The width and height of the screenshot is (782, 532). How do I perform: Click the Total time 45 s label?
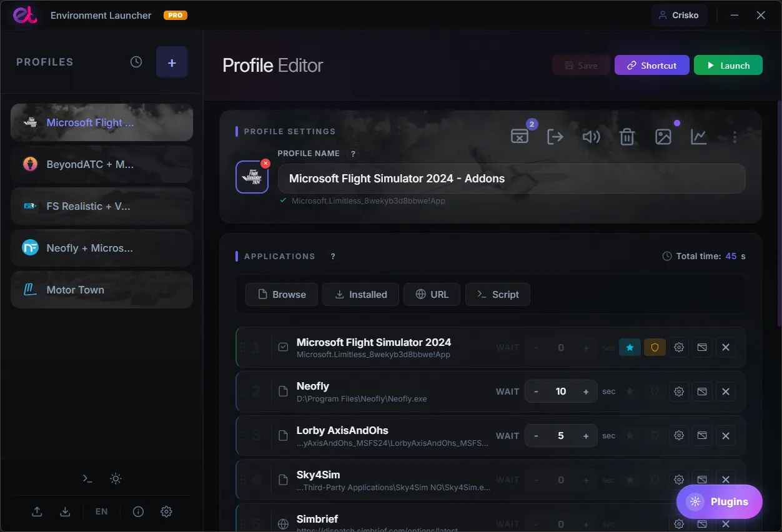(x=704, y=256)
